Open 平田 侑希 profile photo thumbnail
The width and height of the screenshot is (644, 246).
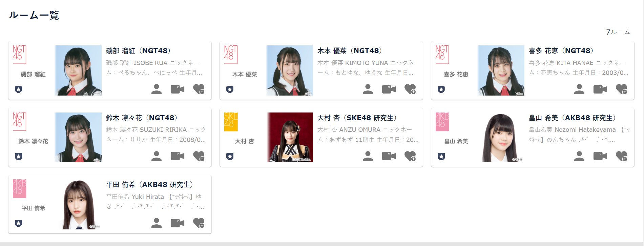78,204
